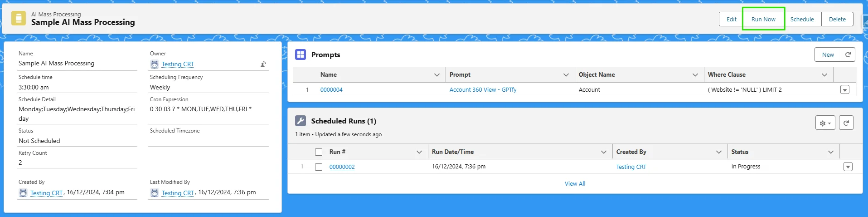
Task: Open the Account 360 View - GPTfy prompt
Action: [483, 90]
